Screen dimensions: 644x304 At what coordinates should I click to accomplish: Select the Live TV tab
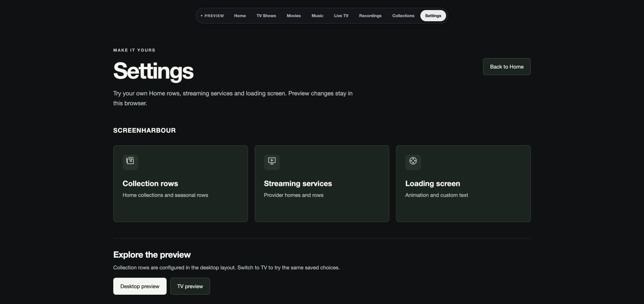coord(341,16)
